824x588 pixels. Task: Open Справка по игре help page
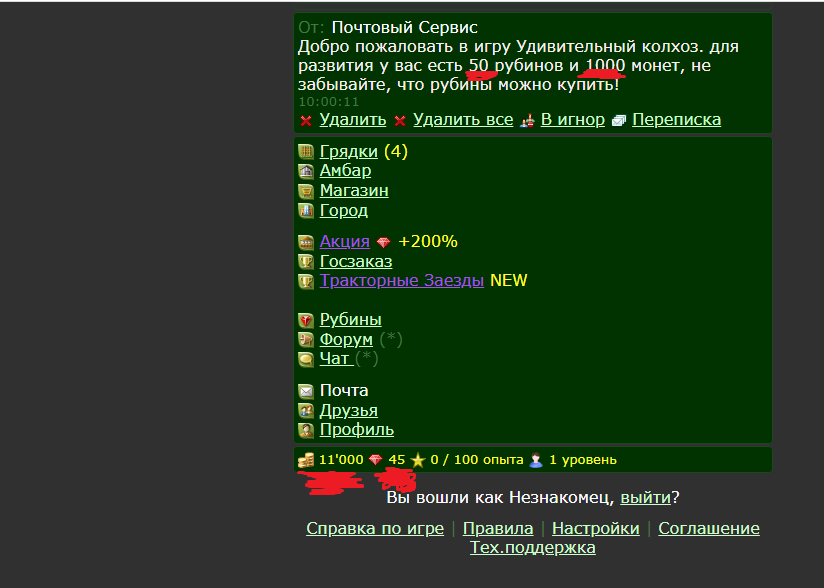tap(374, 528)
